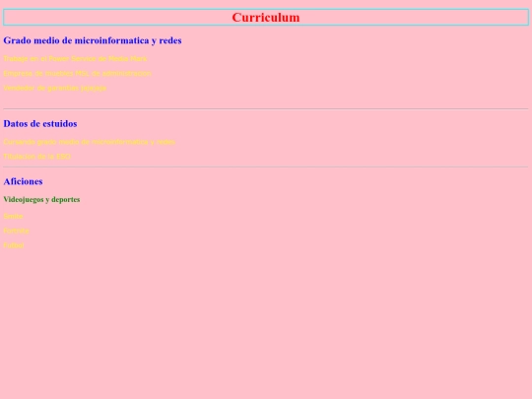Select the 'Datos de estuidos' heading

click(x=40, y=123)
